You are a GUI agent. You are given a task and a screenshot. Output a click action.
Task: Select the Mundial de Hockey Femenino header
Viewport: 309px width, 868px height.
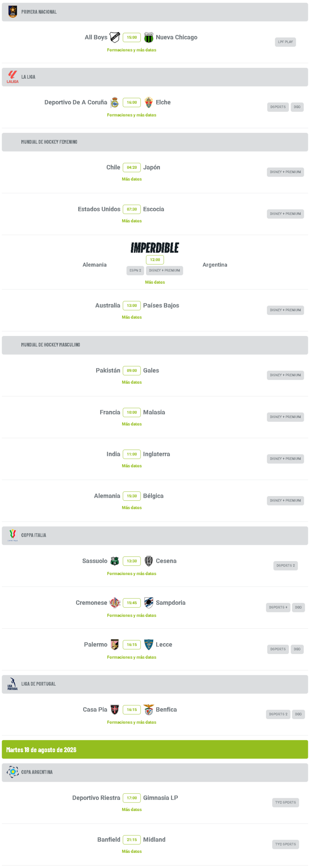[x=154, y=142]
